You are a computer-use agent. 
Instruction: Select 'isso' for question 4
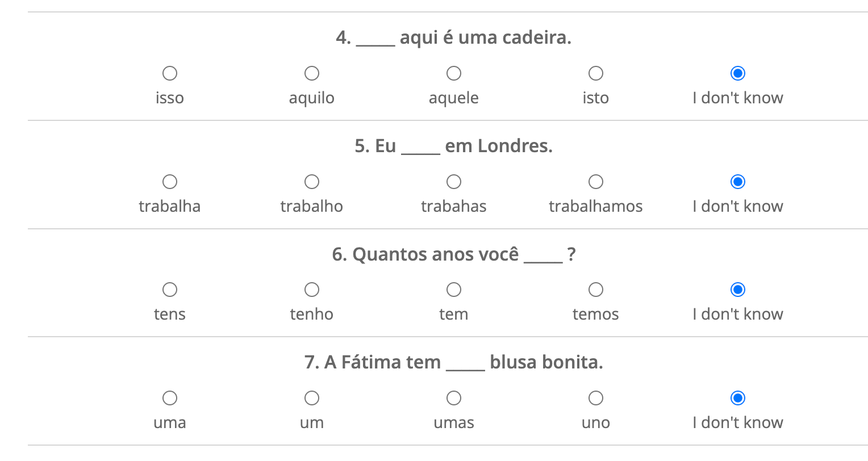[x=170, y=73]
